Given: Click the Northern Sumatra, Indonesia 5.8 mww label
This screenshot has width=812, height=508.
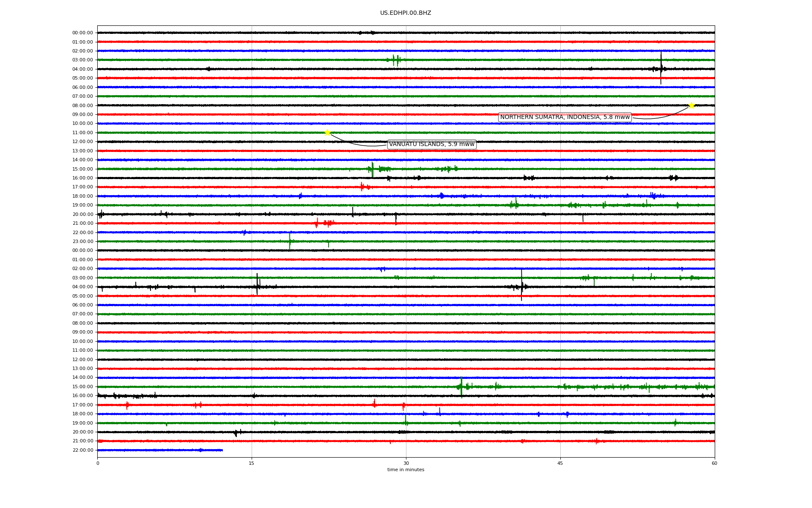Looking at the screenshot, I should [565, 117].
